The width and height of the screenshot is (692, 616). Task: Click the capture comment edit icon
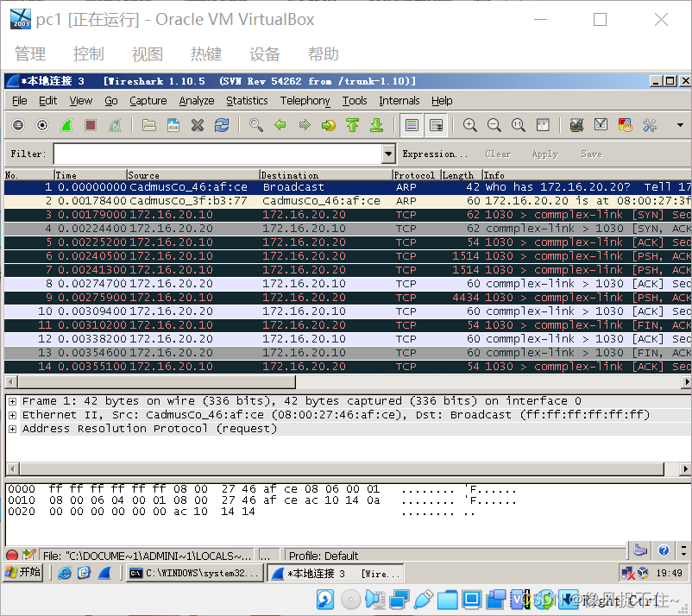[x=29, y=555]
